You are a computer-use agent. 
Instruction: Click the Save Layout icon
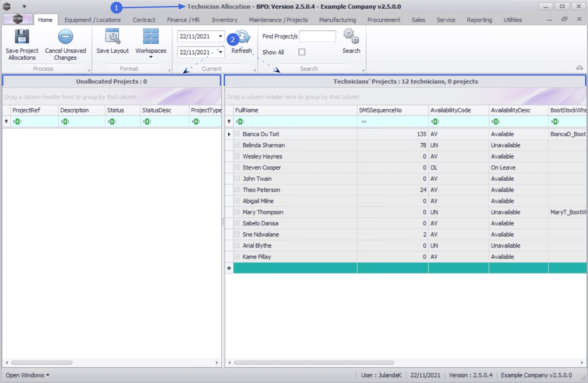[x=112, y=37]
